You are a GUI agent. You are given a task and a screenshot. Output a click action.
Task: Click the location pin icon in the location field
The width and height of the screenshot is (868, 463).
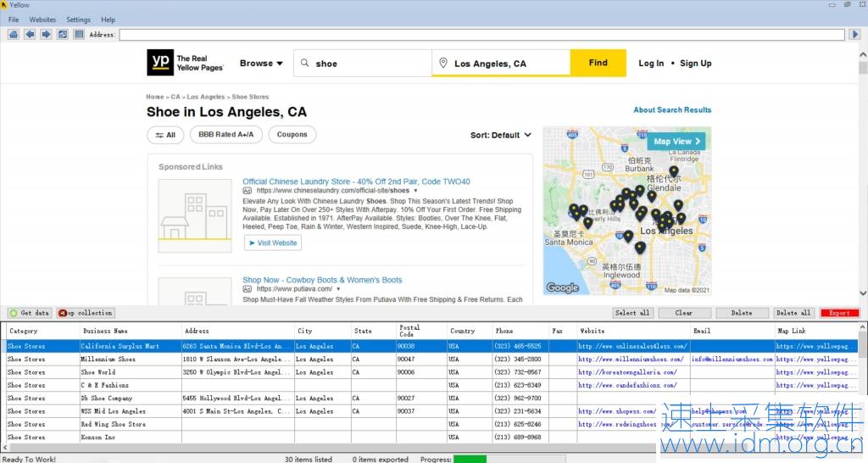[442, 63]
